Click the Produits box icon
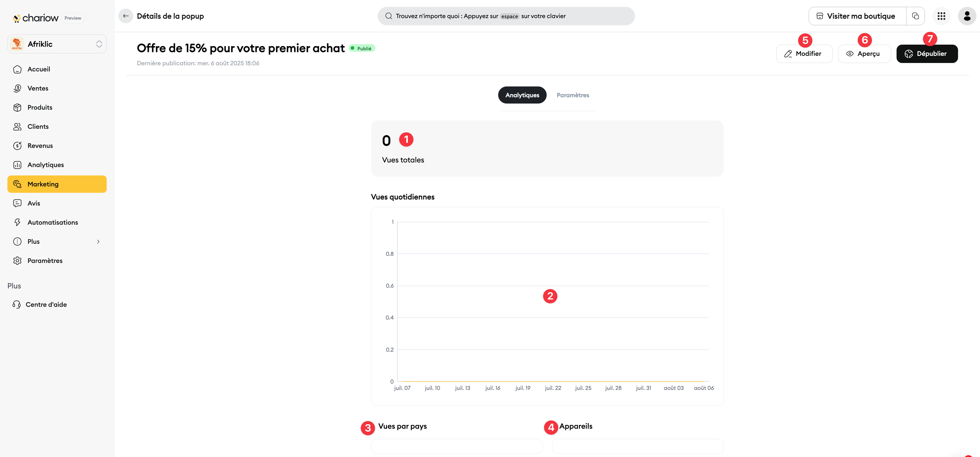Image resolution: width=980 pixels, height=457 pixels. coord(17,108)
